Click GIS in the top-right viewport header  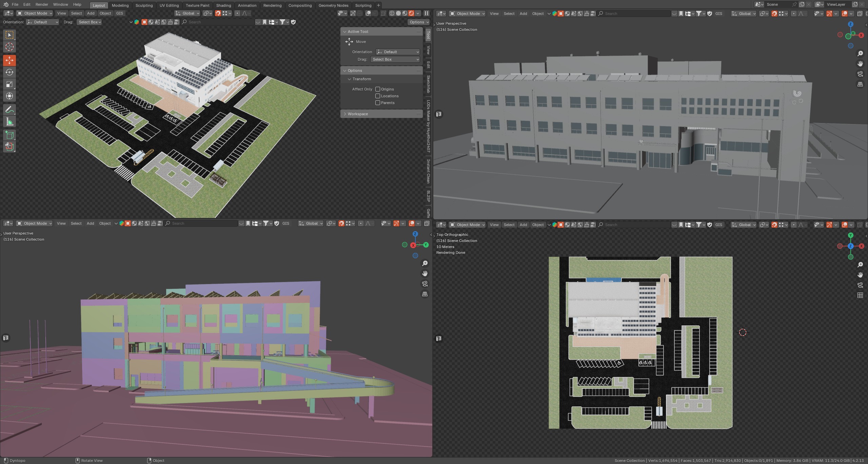click(718, 14)
